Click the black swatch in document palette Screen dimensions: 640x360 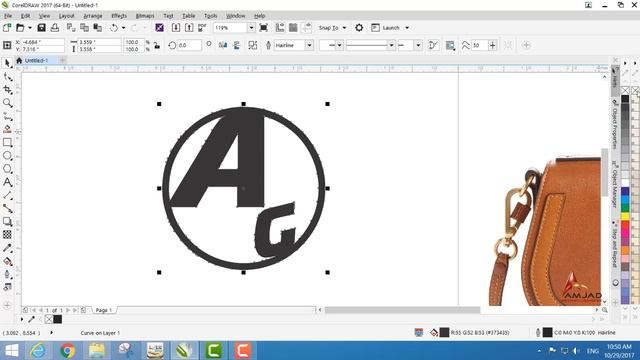pyautogui.click(x=58, y=319)
